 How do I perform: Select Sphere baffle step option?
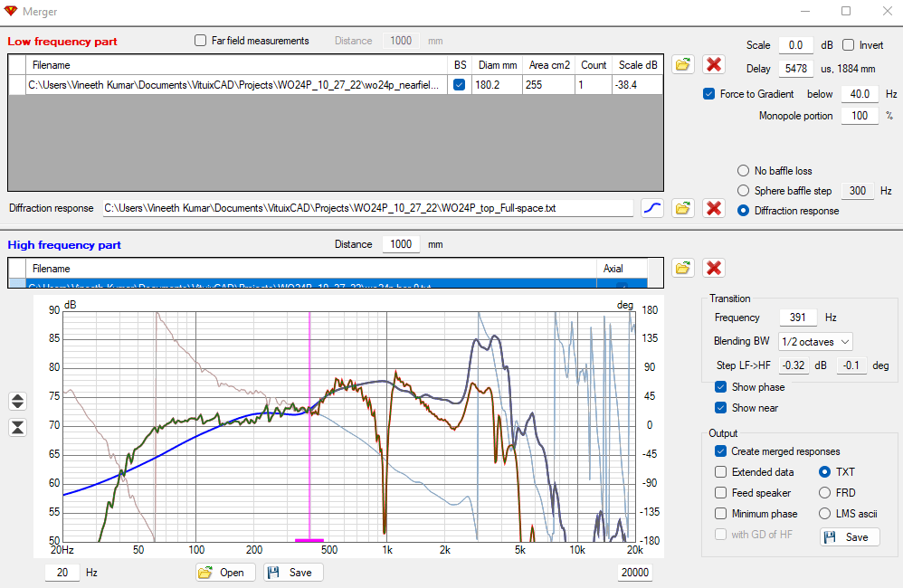744,191
